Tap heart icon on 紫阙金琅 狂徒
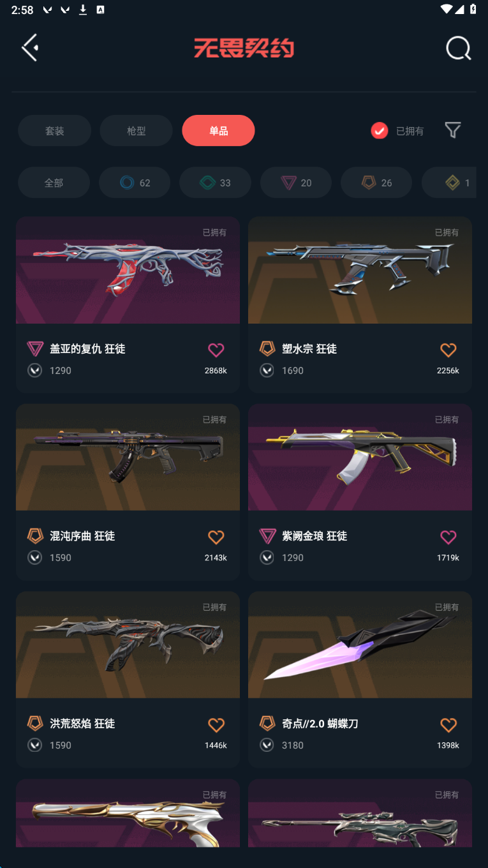The image size is (488, 868). pyautogui.click(x=448, y=537)
